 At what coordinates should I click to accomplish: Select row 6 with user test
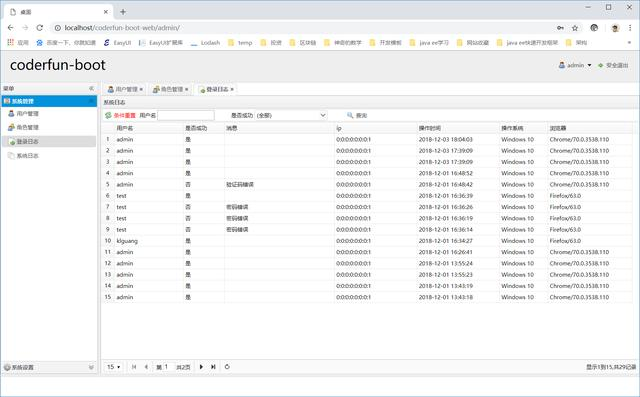tap(367, 196)
